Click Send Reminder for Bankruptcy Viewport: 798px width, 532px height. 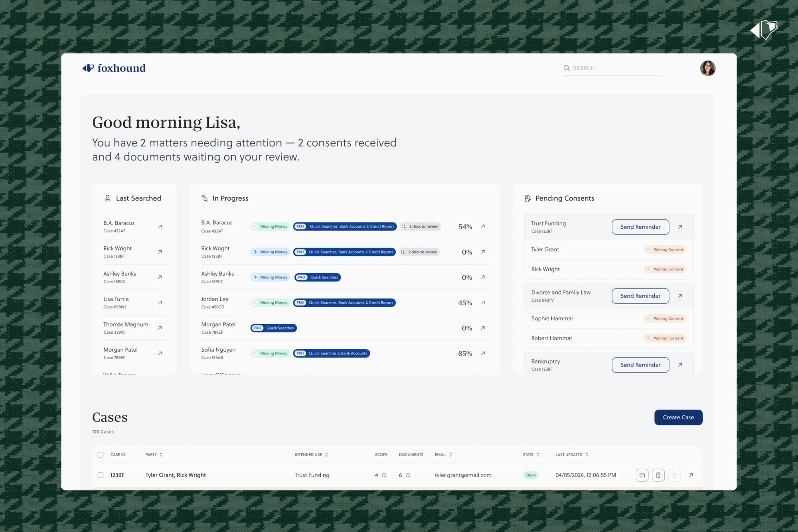pos(640,365)
